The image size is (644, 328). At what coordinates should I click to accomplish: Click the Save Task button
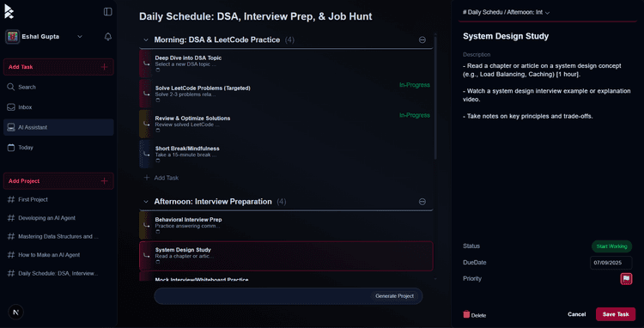pyautogui.click(x=616, y=314)
